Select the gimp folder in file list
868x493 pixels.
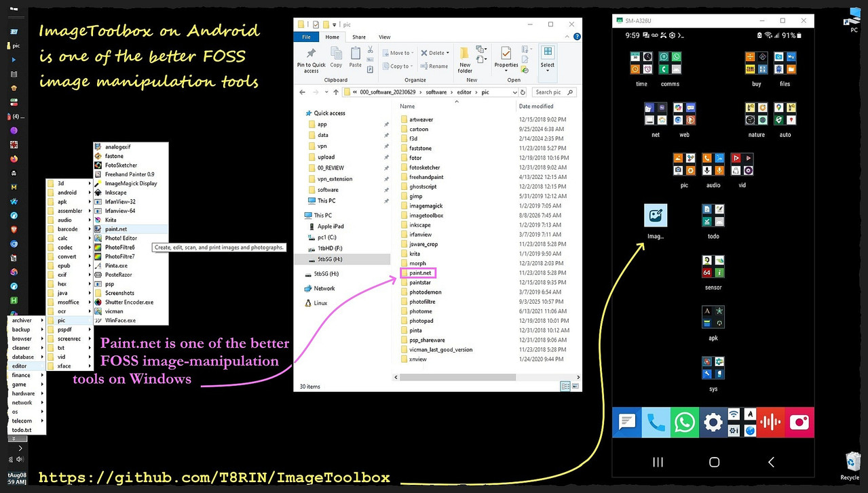pyautogui.click(x=416, y=196)
